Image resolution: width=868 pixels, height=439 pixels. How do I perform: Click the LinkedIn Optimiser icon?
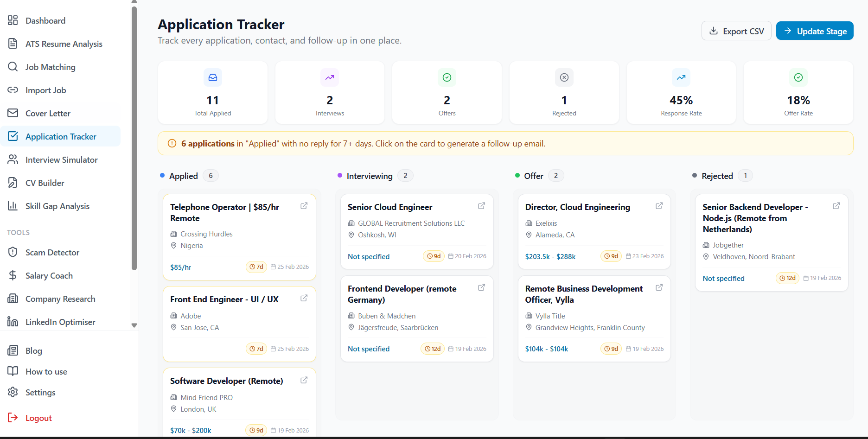point(13,322)
